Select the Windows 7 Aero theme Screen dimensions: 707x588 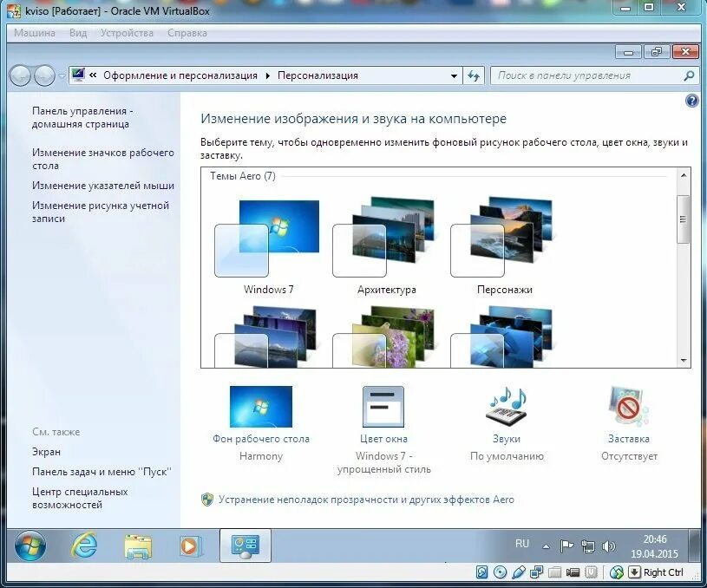[268, 246]
